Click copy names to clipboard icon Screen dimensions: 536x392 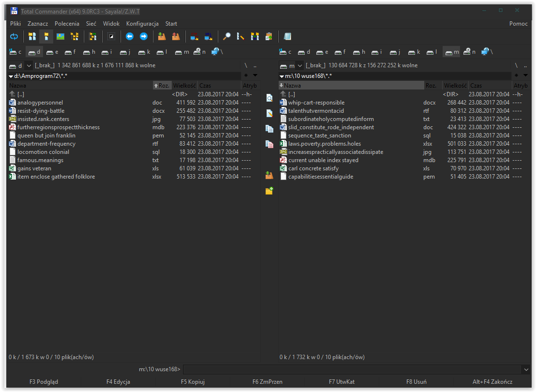click(269, 36)
